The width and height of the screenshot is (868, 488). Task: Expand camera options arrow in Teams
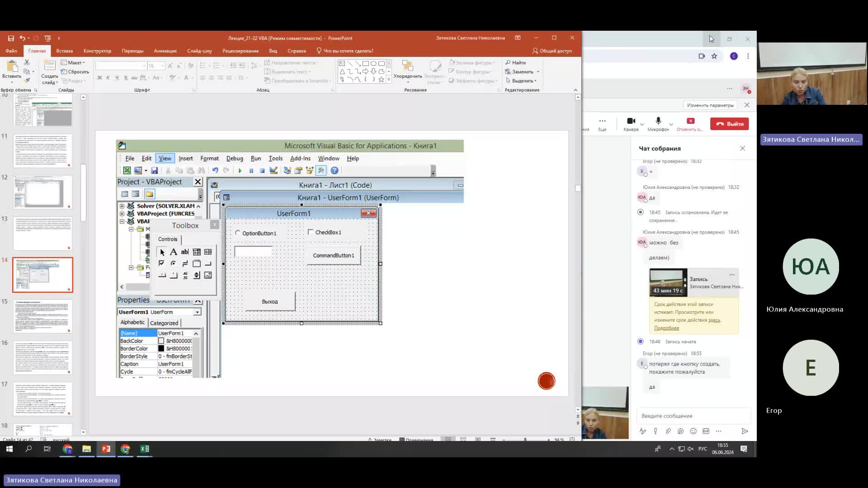point(642,124)
